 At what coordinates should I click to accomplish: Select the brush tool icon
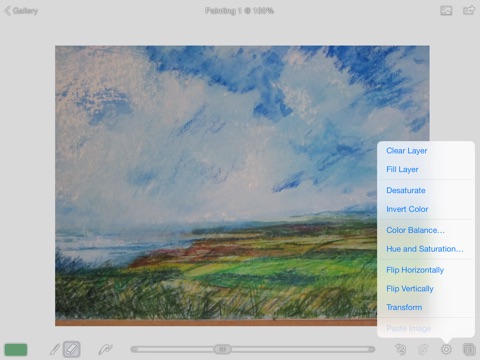click(x=55, y=349)
